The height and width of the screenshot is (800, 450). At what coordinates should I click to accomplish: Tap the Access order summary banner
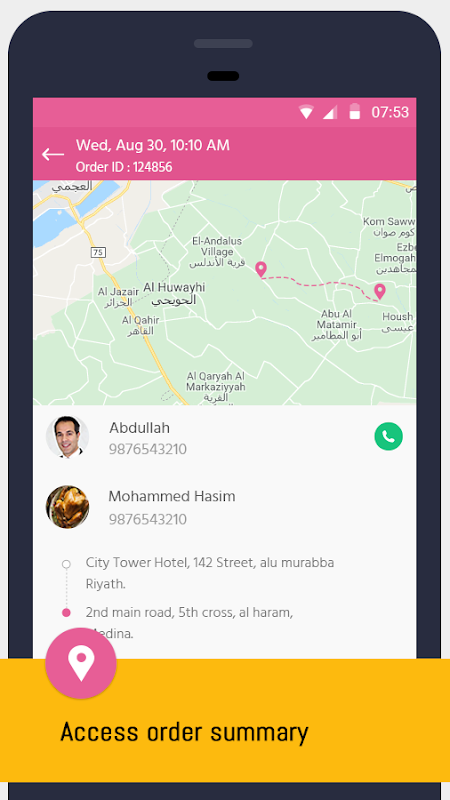pos(225,720)
